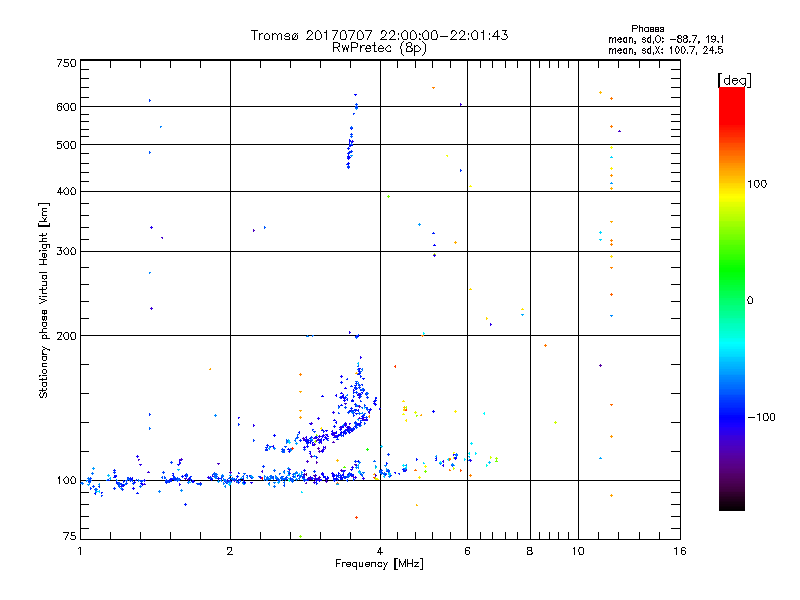Image resolution: width=800 pixels, height=600 pixels.
Task: Click the x-axis '16' tick label
Action: click(x=680, y=551)
